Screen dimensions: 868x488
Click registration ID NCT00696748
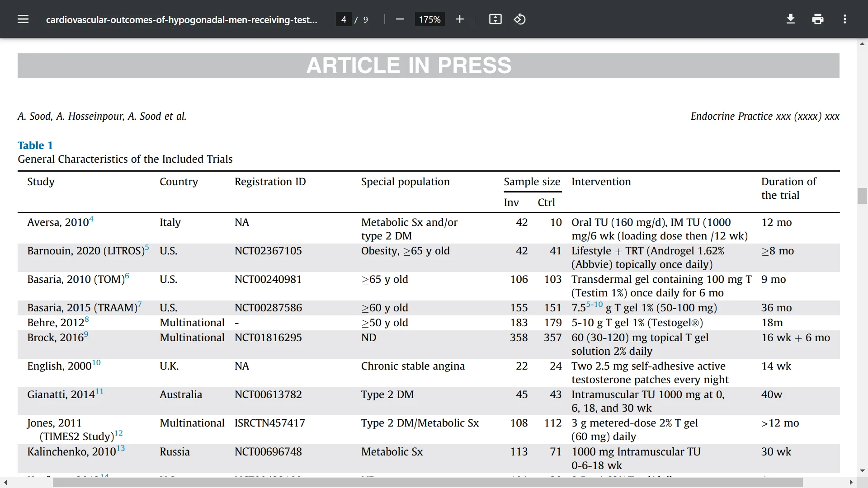tap(268, 452)
